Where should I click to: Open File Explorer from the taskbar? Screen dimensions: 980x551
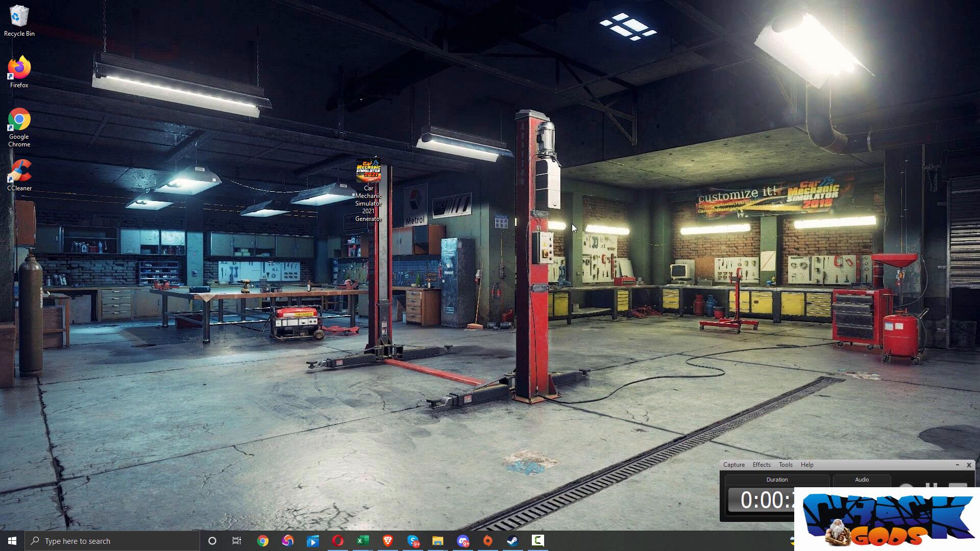(437, 541)
